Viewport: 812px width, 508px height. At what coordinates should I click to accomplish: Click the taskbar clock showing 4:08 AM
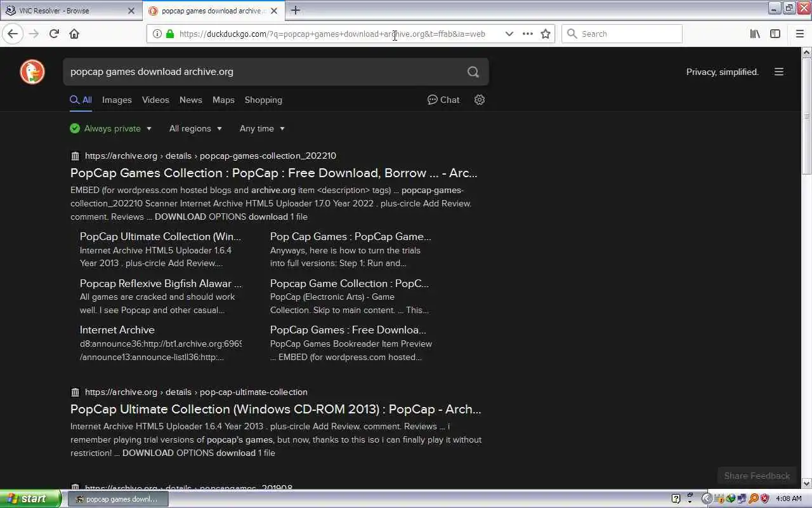(x=789, y=498)
